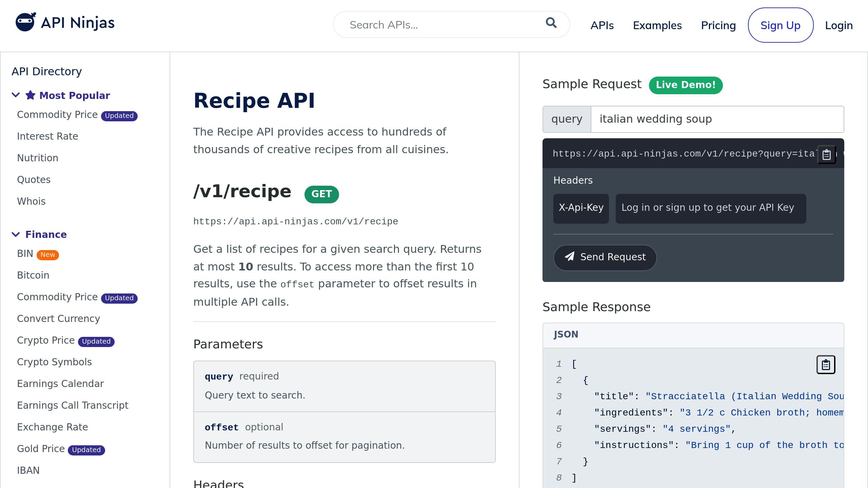The image size is (868, 488).
Task: Copy the request URL with clipboard icon
Action: point(826,155)
